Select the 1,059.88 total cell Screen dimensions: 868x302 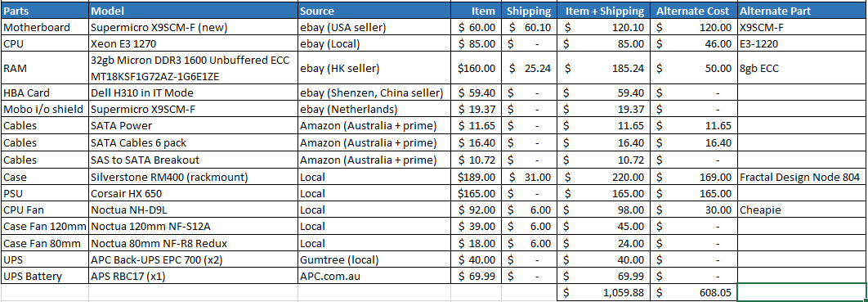605,293
